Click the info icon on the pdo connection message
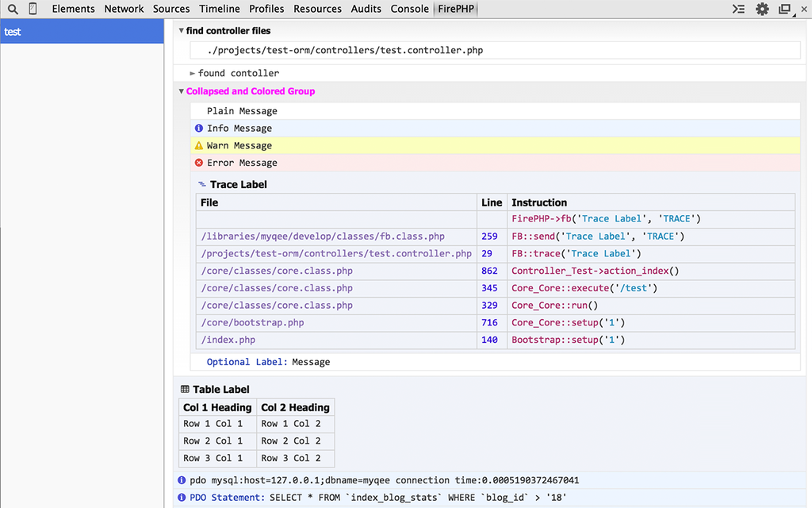The width and height of the screenshot is (812, 508). click(x=180, y=480)
